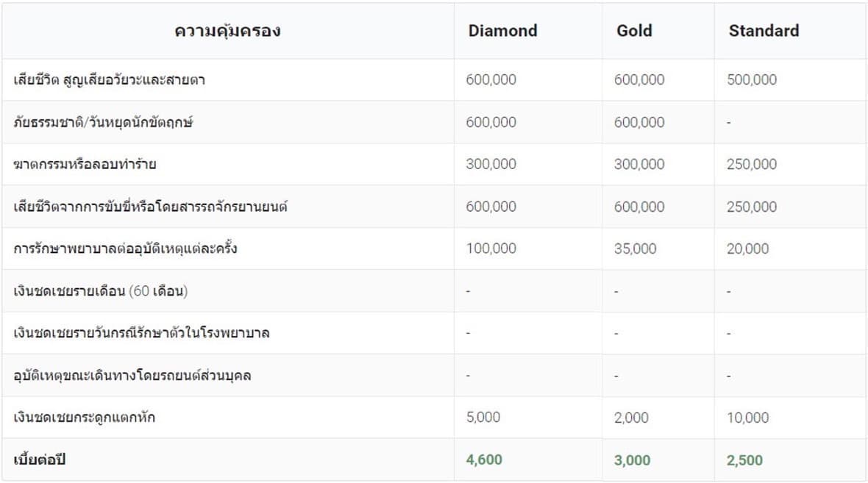Screen dimensions: 868x483
Task: Click the เบี้ยต่อปี row label
Action: 44,460
